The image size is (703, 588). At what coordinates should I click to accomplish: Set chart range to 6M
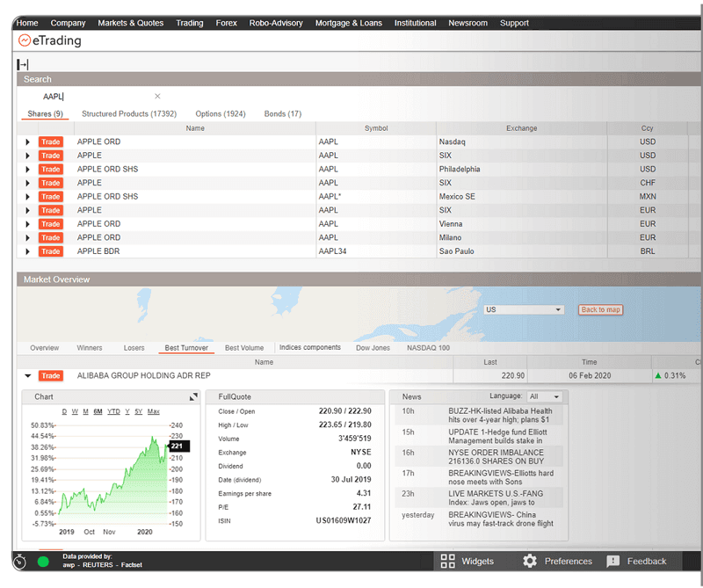tap(98, 411)
